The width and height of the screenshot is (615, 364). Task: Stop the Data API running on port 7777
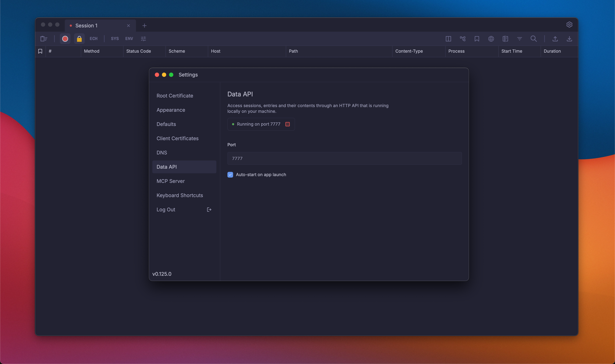287,124
